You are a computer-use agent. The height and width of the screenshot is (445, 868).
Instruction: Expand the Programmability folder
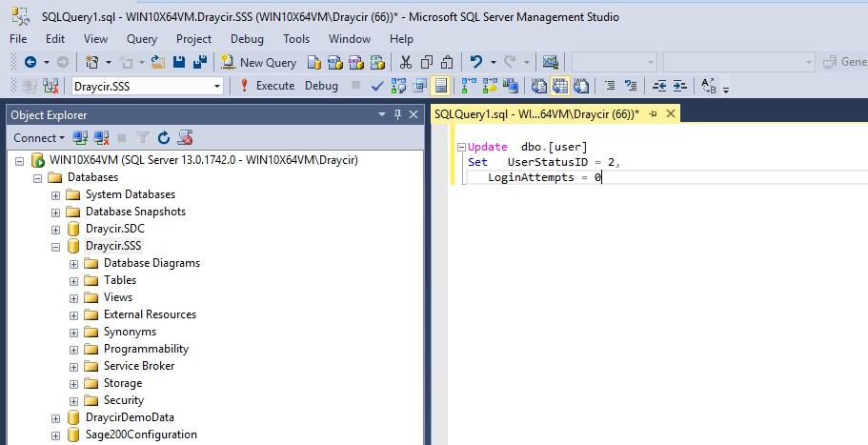(x=73, y=350)
